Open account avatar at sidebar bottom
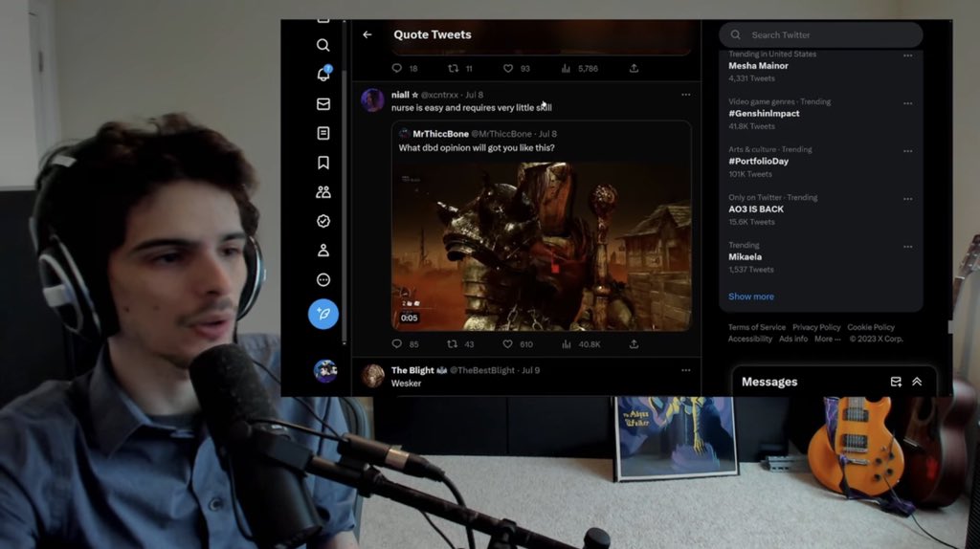 tap(325, 371)
